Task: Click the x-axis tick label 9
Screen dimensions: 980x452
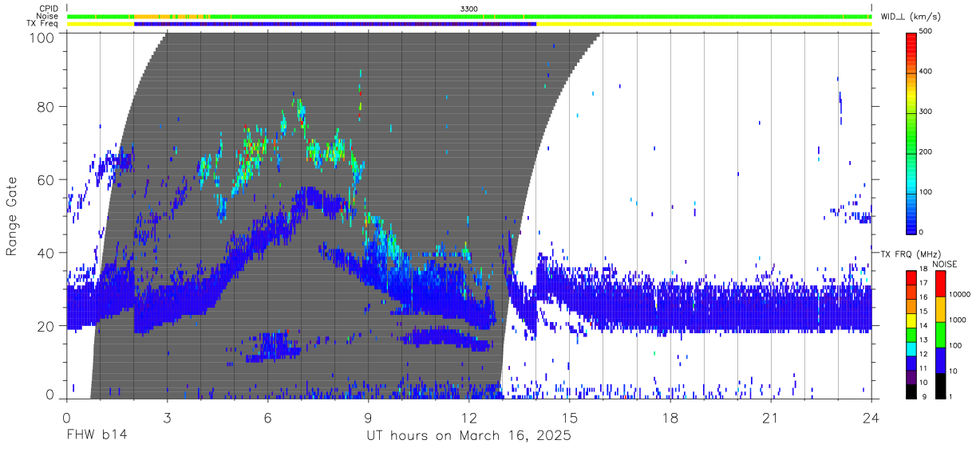Action: click(368, 418)
